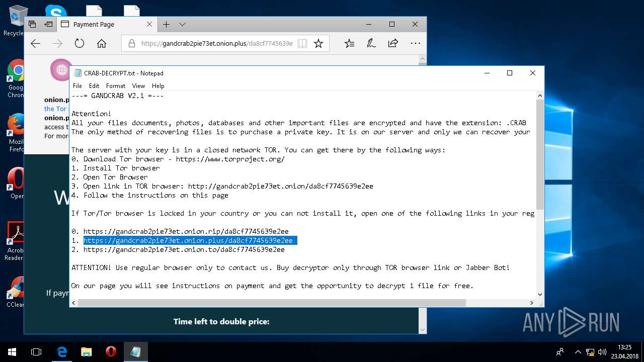Click the onion.rip URL line

point(186,231)
